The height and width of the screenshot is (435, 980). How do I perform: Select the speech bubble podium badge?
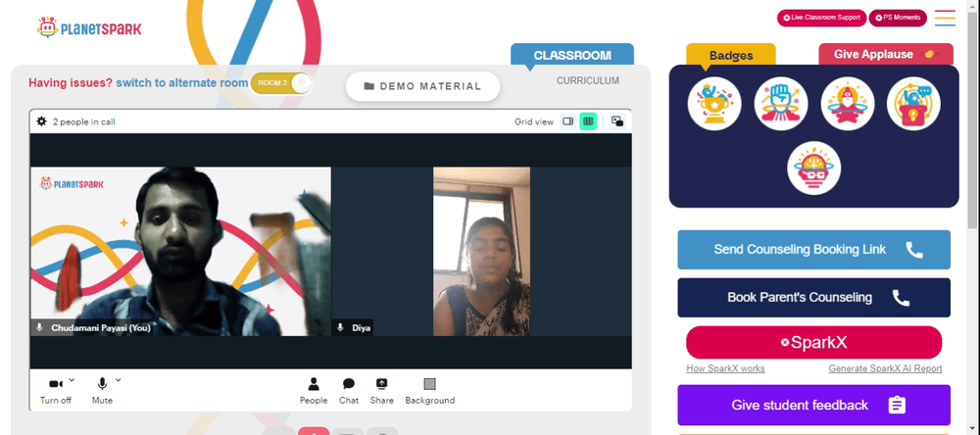(x=913, y=104)
